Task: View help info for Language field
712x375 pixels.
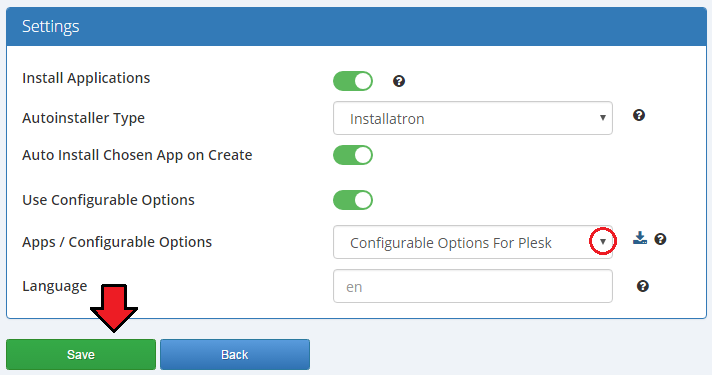Action: tap(643, 286)
